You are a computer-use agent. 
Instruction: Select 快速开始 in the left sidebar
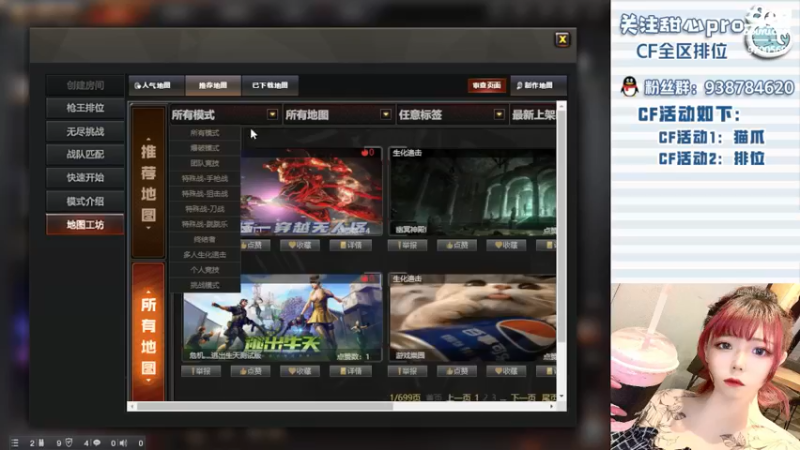pyautogui.click(x=85, y=178)
